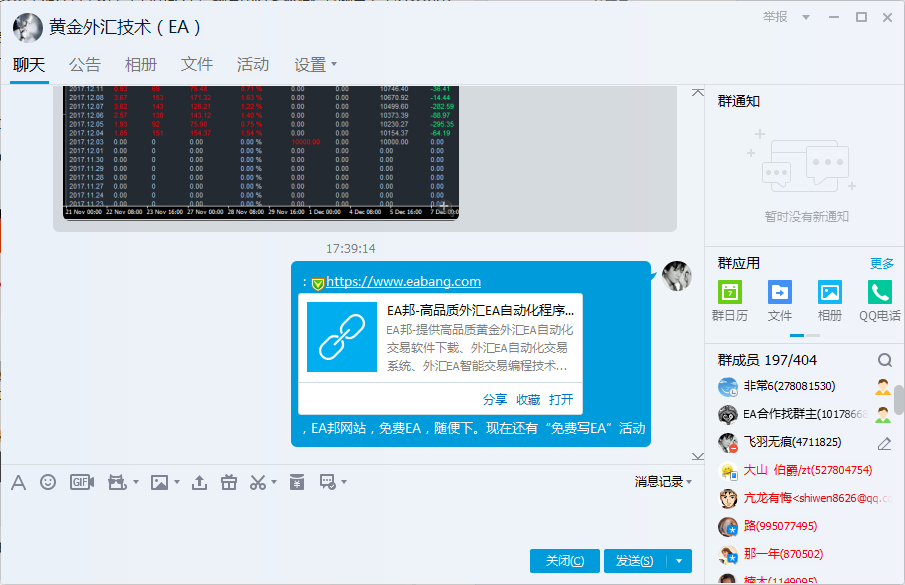Expand the group video dropdown arrow
This screenshot has height=585, width=905.
tap(136, 482)
